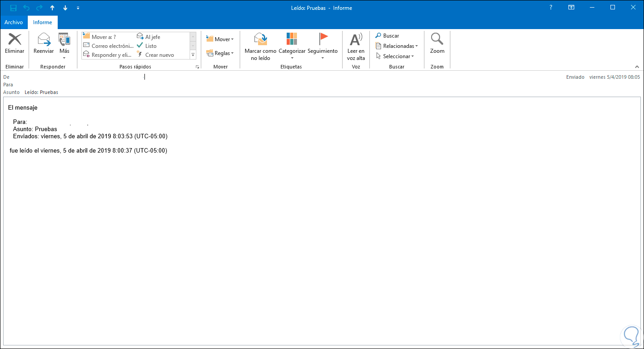This screenshot has height=349, width=644.
Task: Open the Archivo tab
Action: (x=14, y=22)
